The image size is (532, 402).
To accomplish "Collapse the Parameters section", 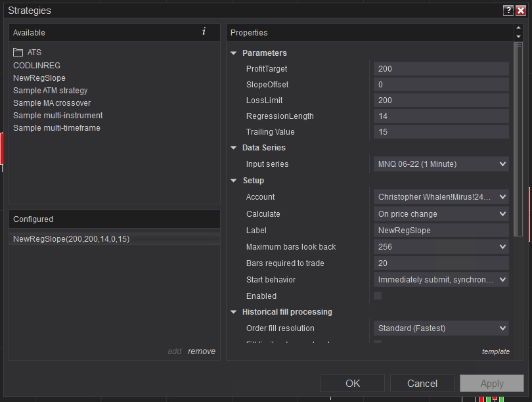I will [x=234, y=53].
